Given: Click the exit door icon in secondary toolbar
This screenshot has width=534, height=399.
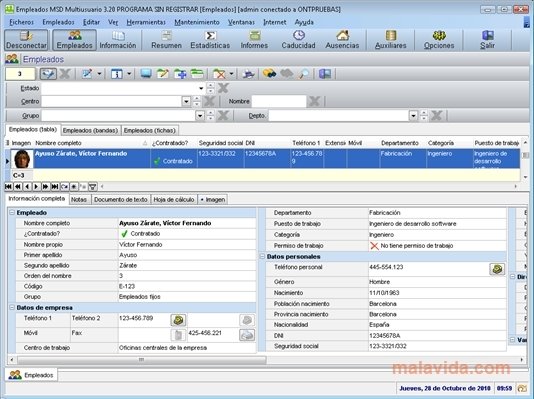Looking at the screenshot, I should click(x=325, y=74).
